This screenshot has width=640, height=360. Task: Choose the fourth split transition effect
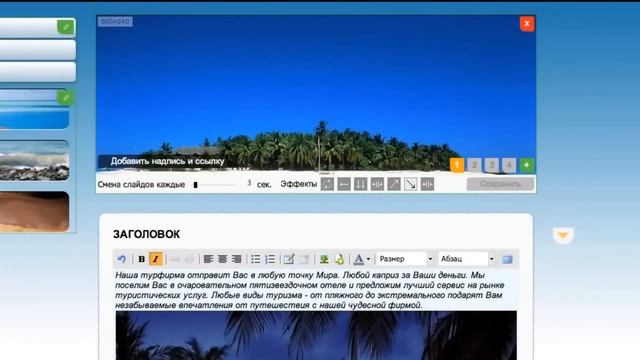[x=377, y=184]
